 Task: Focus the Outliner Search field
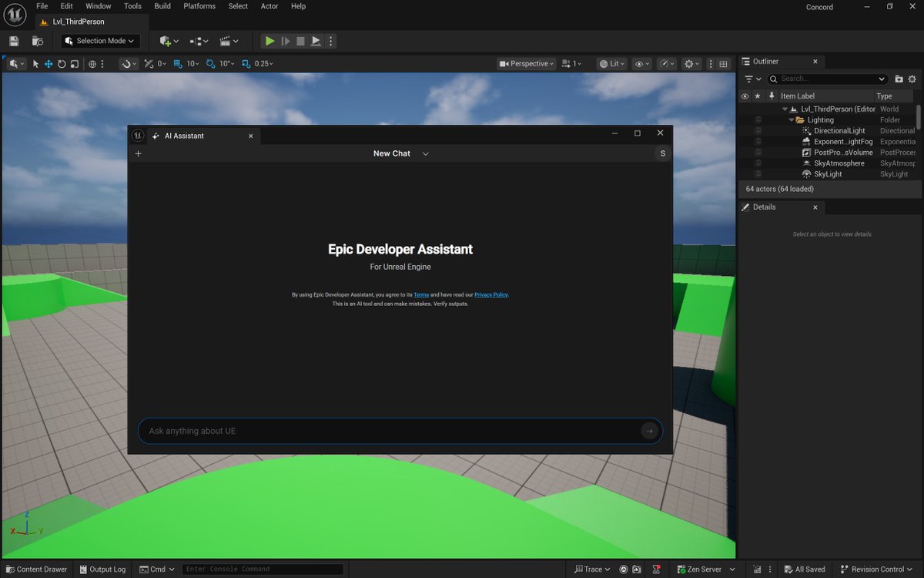(828, 79)
